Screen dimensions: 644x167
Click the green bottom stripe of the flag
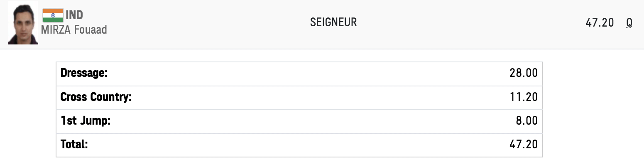(x=53, y=20)
